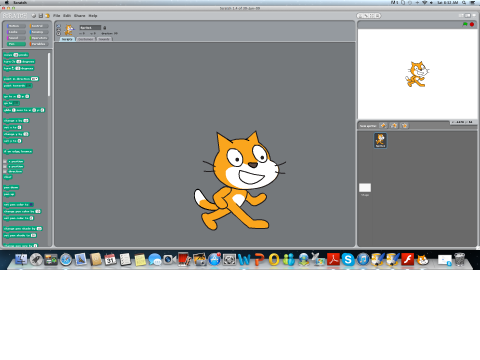The height and width of the screenshot is (360, 480).
Task: Select the delete scissors tool
Action: coord(366,16)
